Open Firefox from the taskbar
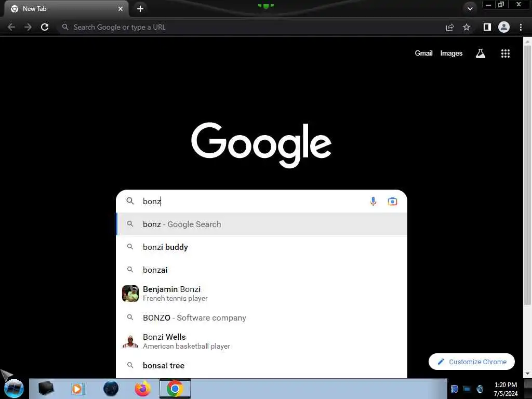 143,389
